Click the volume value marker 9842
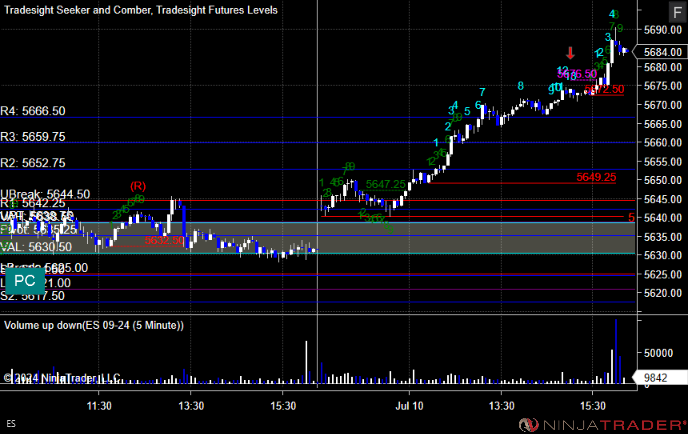Screen dimensions: 688x434 [x=659, y=377]
